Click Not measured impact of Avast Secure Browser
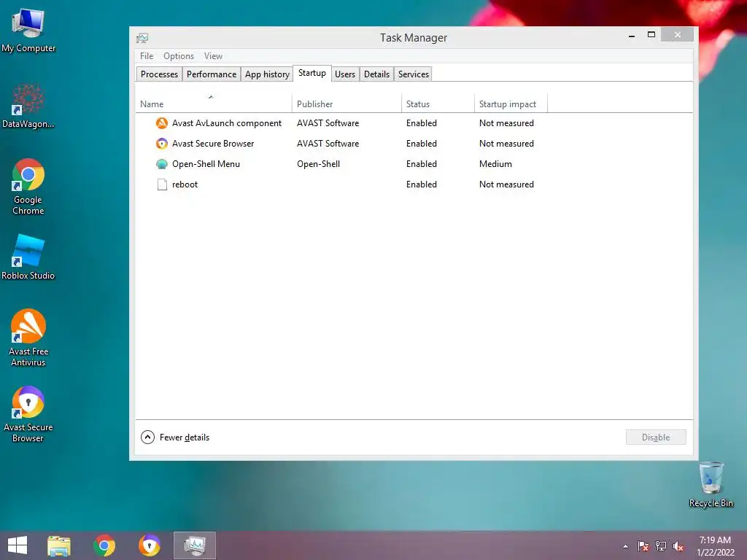This screenshot has width=747, height=560. click(506, 144)
